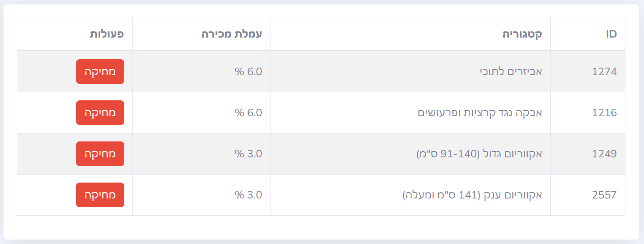This screenshot has height=244, width=644.
Task: Click the קטגוריה column header
Action: click(522, 34)
